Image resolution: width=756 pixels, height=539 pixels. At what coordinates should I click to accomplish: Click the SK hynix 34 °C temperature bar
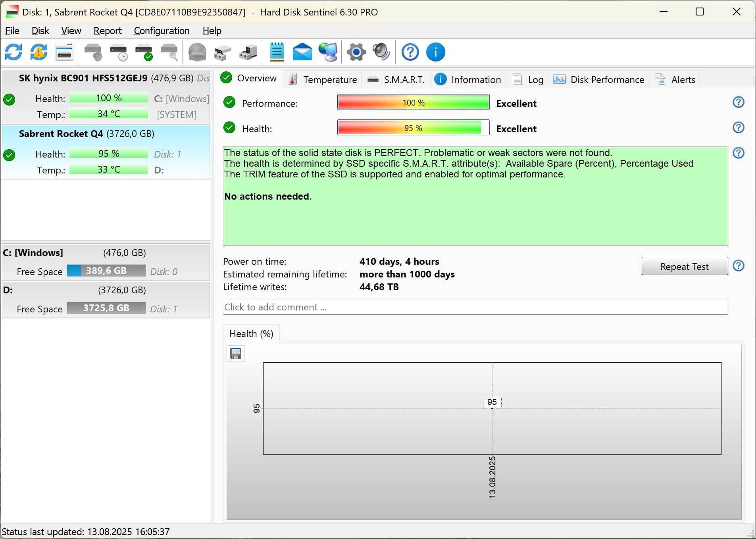[109, 114]
